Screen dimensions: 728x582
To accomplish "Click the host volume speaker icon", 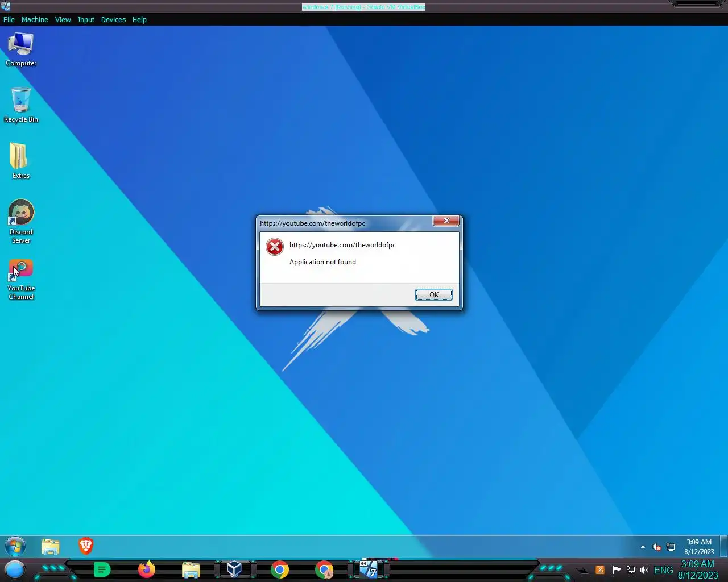I will (x=644, y=570).
